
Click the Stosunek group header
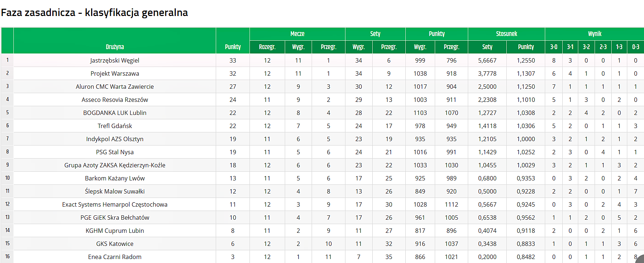click(x=507, y=34)
